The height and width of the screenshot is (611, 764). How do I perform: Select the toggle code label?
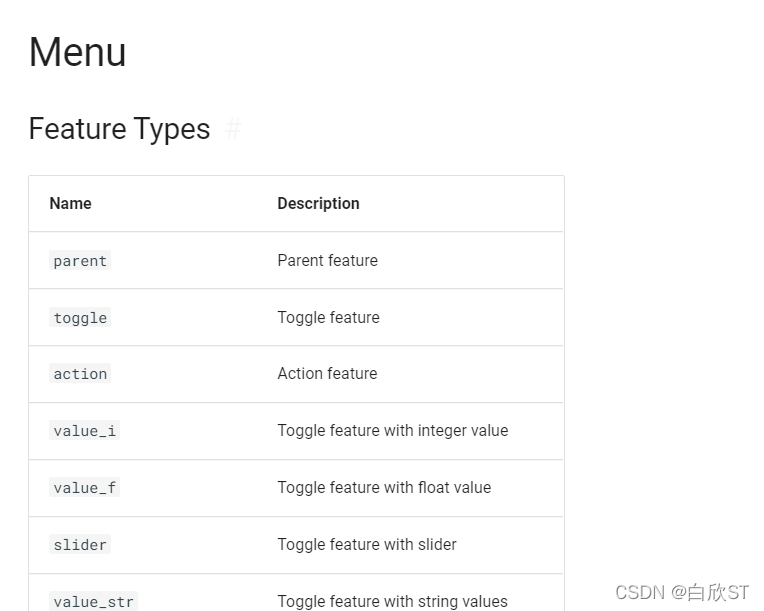pyautogui.click(x=80, y=318)
